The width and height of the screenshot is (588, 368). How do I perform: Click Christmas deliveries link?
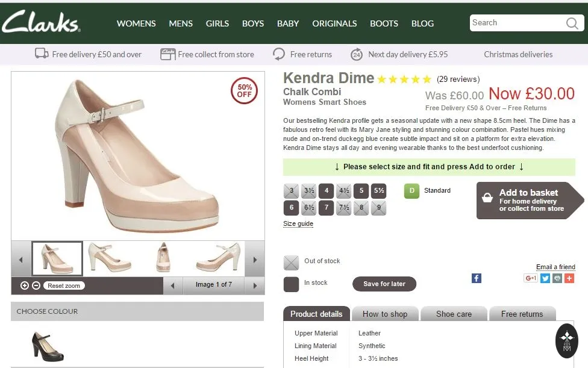pyautogui.click(x=518, y=54)
